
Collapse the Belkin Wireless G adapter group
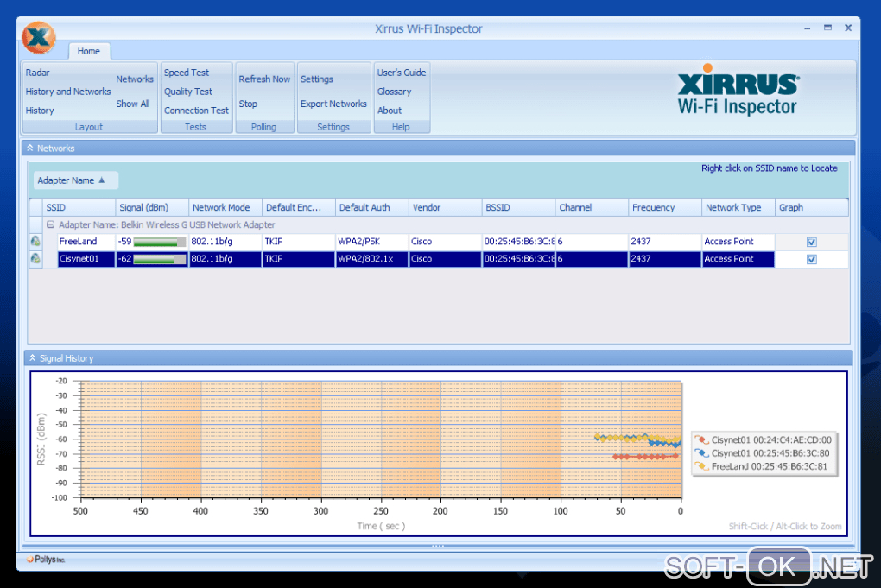tap(51, 224)
